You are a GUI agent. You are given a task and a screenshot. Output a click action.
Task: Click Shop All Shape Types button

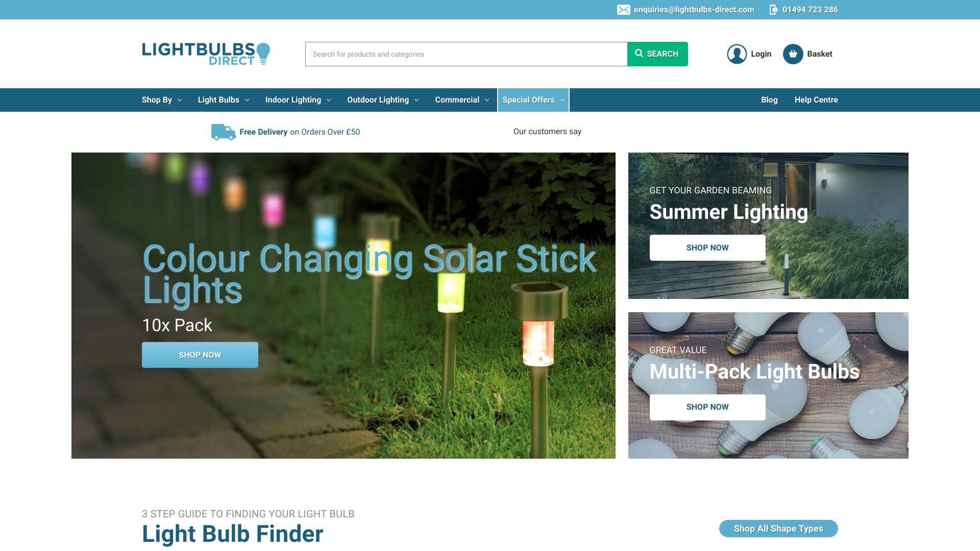click(778, 529)
